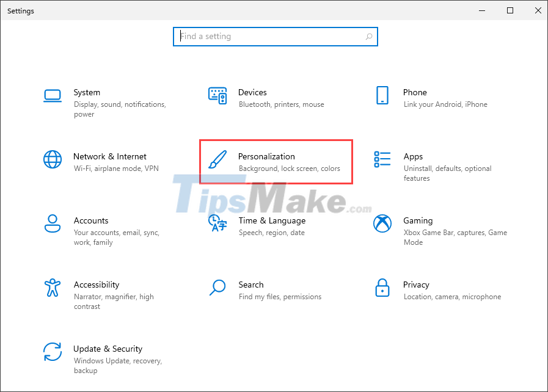Choose the Time & Language title
Image resolution: width=548 pixels, height=392 pixels.
tap(272, 220)
